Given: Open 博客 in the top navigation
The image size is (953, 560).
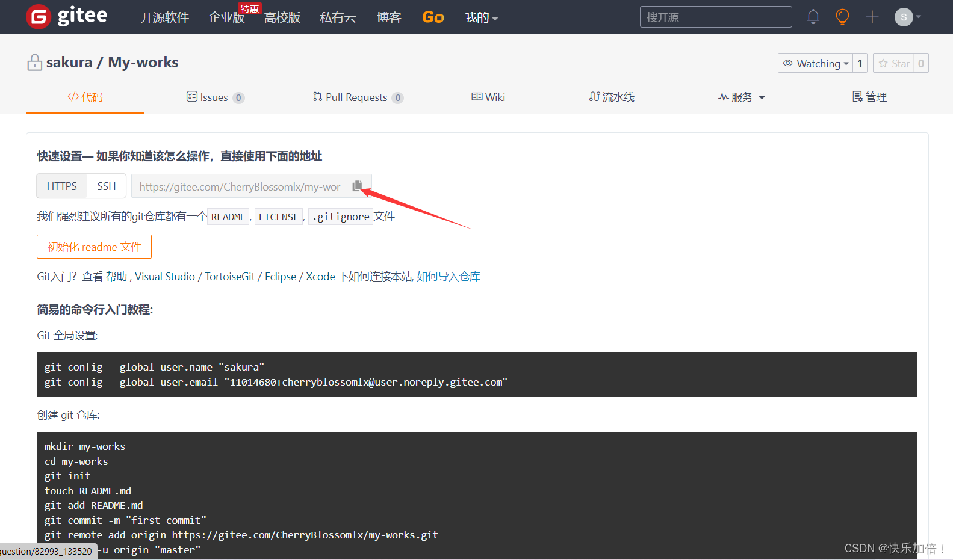Looking at the screenshot, I should tap(389, 17).
